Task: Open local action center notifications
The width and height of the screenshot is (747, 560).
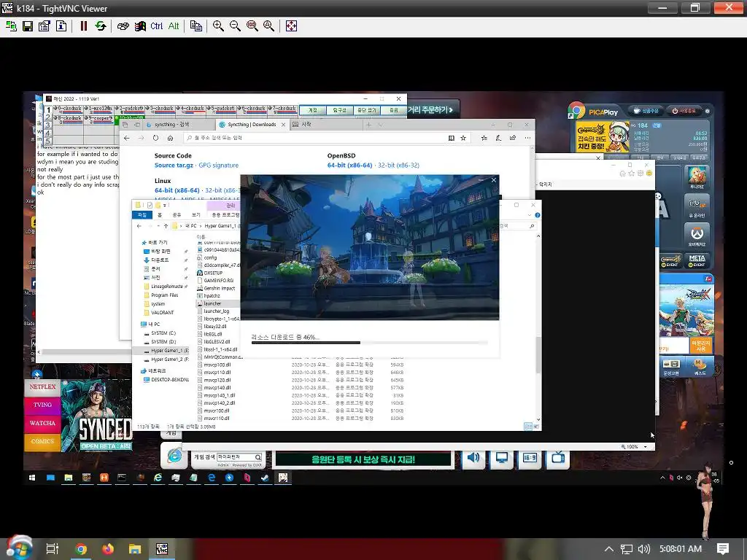Action: point(723,549)
